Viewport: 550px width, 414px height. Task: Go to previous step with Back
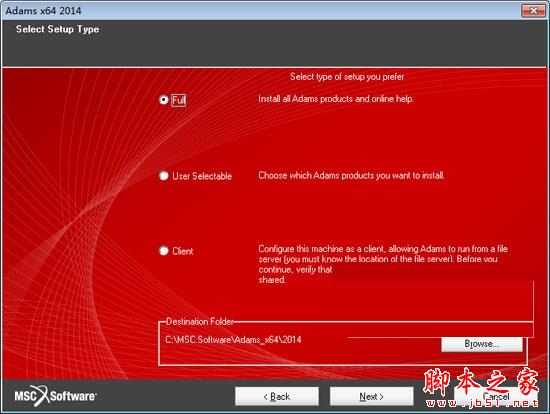pos(277,396)
